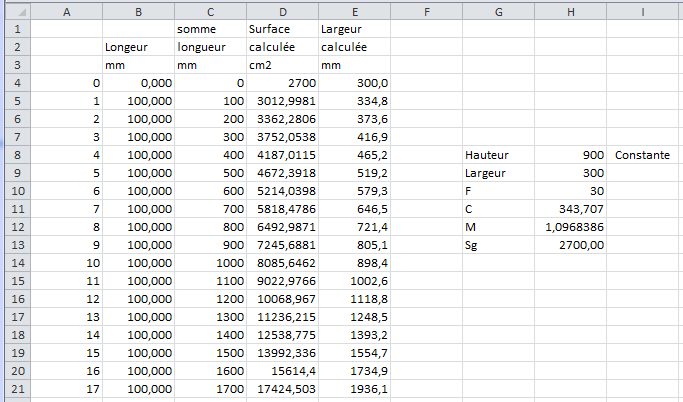This screenshot has width=683, height=402.
Task: Click the 'C' label cell in column G
Action: pyautogui.click(x=499, y=209)
